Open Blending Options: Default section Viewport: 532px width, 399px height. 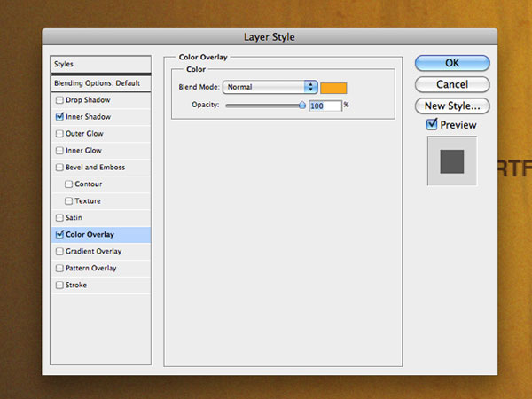(100, 82)
